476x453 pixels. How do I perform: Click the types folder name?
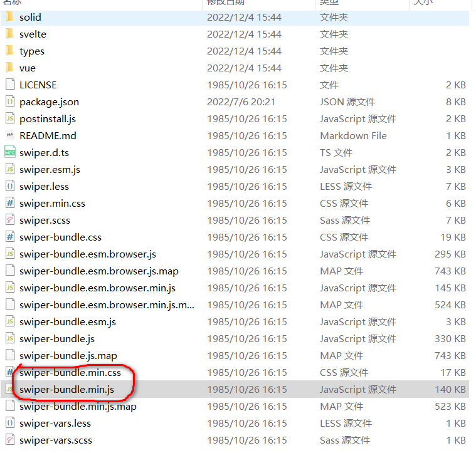coord(32,51)
